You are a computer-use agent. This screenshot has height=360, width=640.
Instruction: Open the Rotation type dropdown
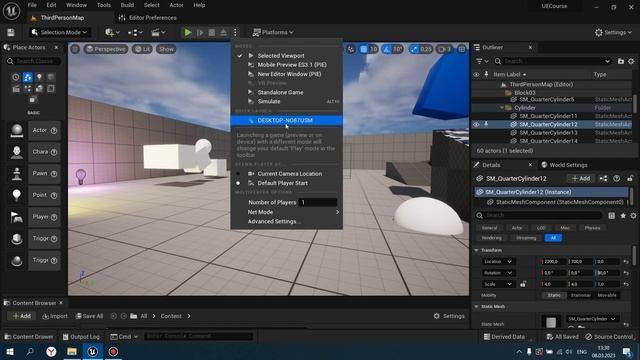click(x=498, y=273)
